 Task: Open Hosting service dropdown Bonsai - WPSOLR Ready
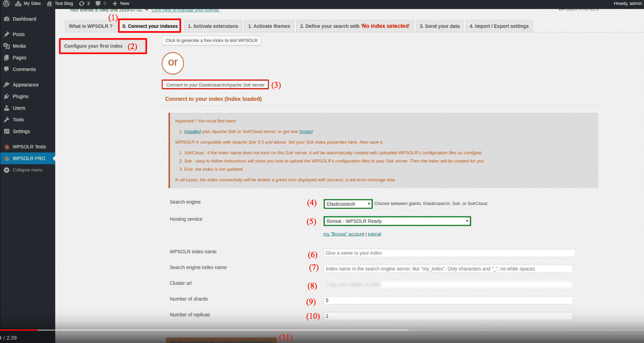pos(397,221)
